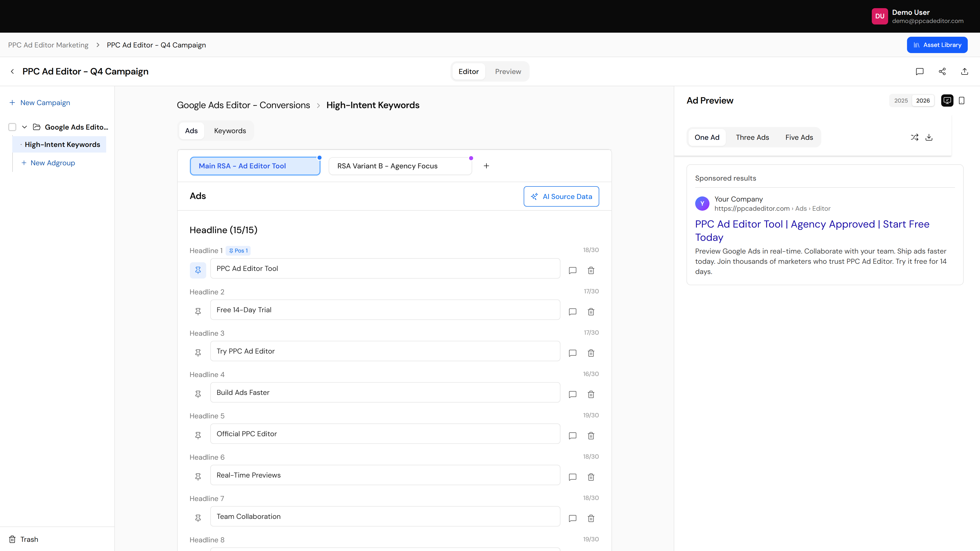Delete Headline 3 Try PPC Ad Editor
Viewport: 980px width, 551px height.
coord(591,353)
